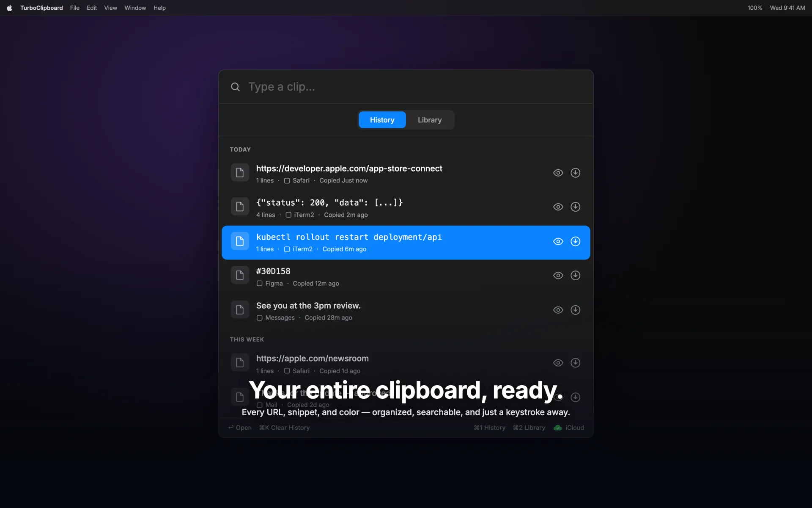Click download arrow on the #30D158 clip

(575, 276)
